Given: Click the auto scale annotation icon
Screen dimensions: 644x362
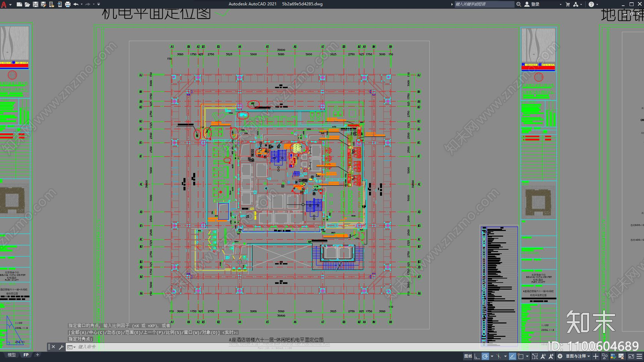Looking at the screenshot, I should click(x=551, y=356).
